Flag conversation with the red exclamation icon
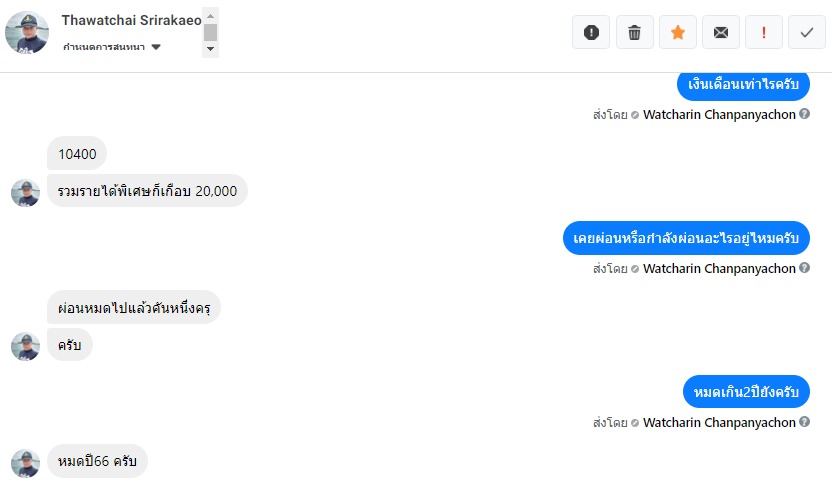Viewport: 832px width, 492px height. click(x=764, y=32)
